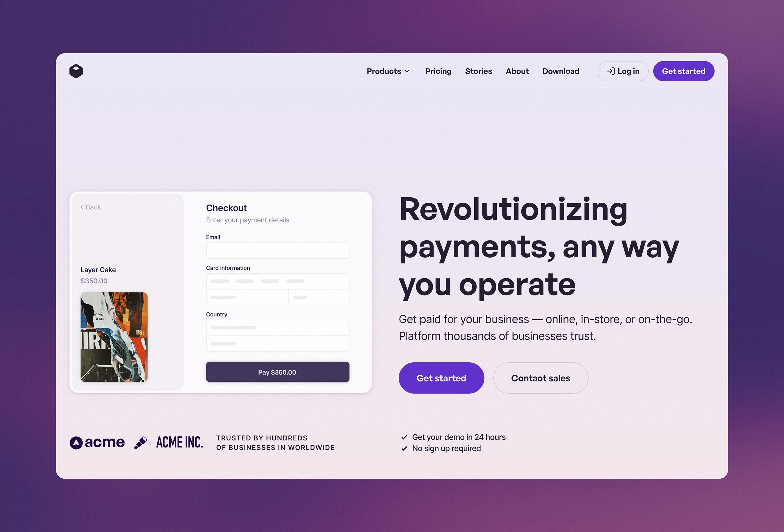Click the Pricing navigation link
The width and height of the screenshot is (784, 532).
pyautogui.click(x=438, y=71)
